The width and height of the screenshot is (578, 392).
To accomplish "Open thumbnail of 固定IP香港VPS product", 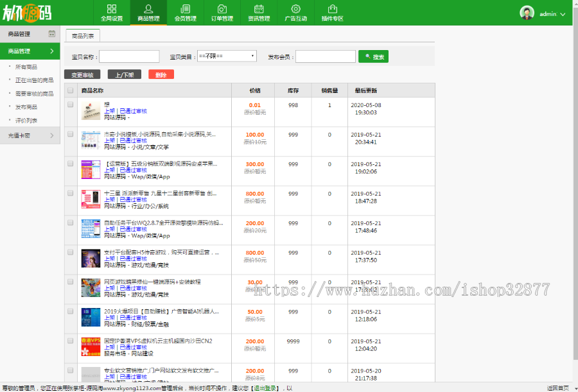I will click(91, 346).
